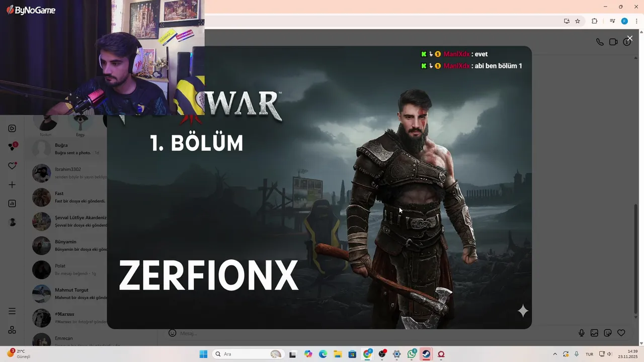The image size is (644, 362).
Task: Click the page vertical scrollbar thumb
Action: pos(635,259)
